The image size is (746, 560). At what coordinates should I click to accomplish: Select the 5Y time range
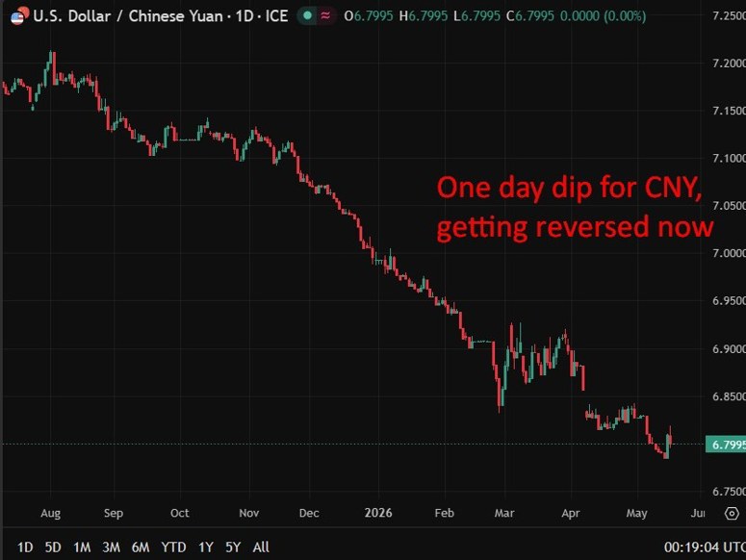[x=233, y=547]
